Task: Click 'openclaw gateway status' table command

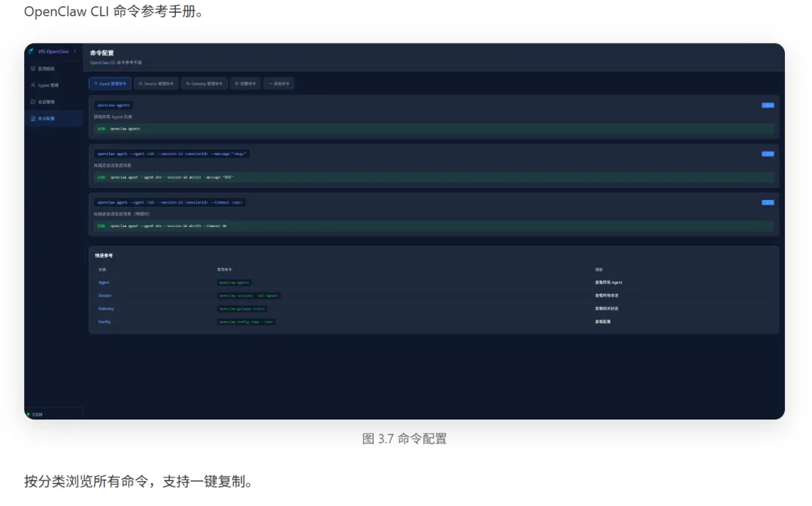Action: [242, 309]
